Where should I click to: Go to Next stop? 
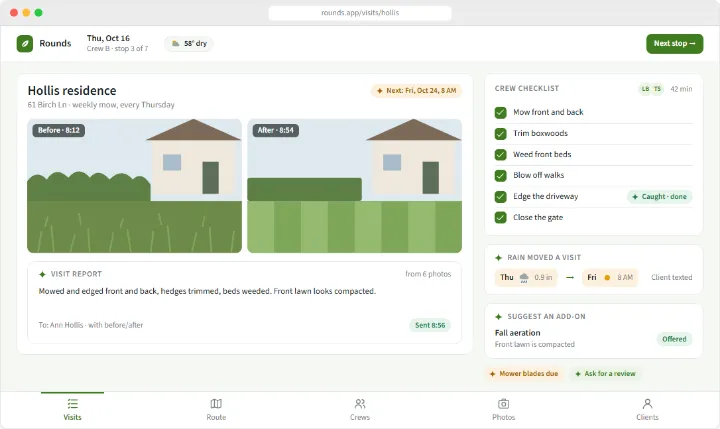click(675, 44)
